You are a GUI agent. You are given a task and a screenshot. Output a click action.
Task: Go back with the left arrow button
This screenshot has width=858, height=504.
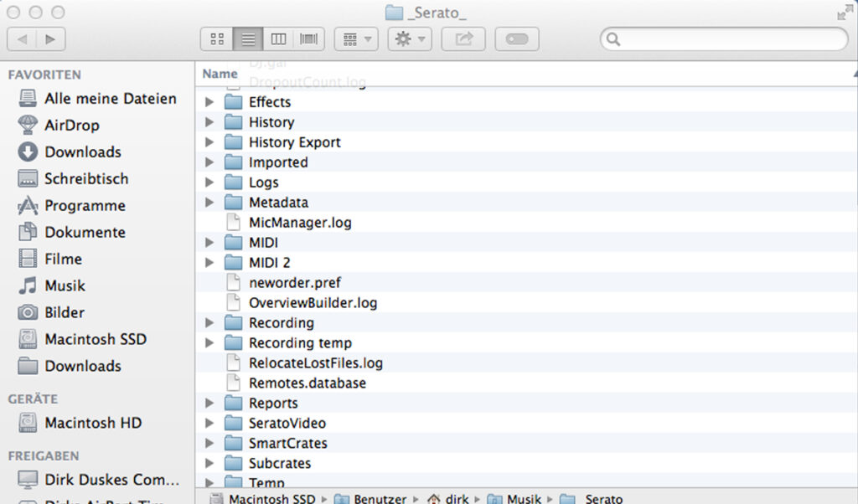click(x=22, y=39)
